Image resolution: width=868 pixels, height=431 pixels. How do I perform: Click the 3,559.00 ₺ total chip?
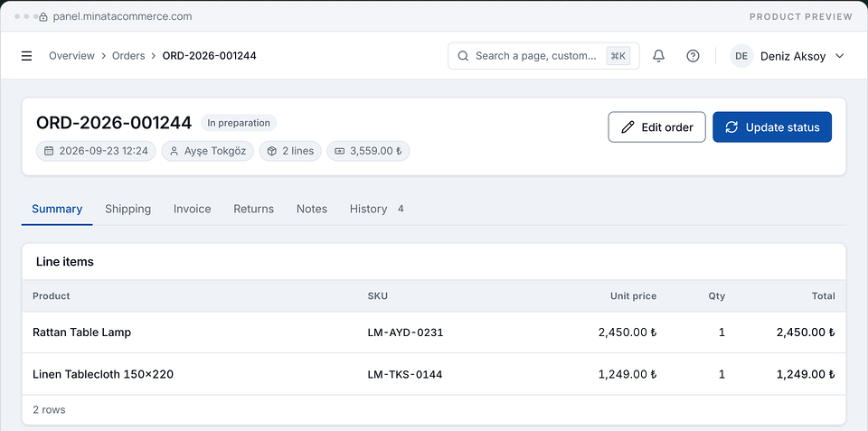pyautogui.click(x=368, y=151)
